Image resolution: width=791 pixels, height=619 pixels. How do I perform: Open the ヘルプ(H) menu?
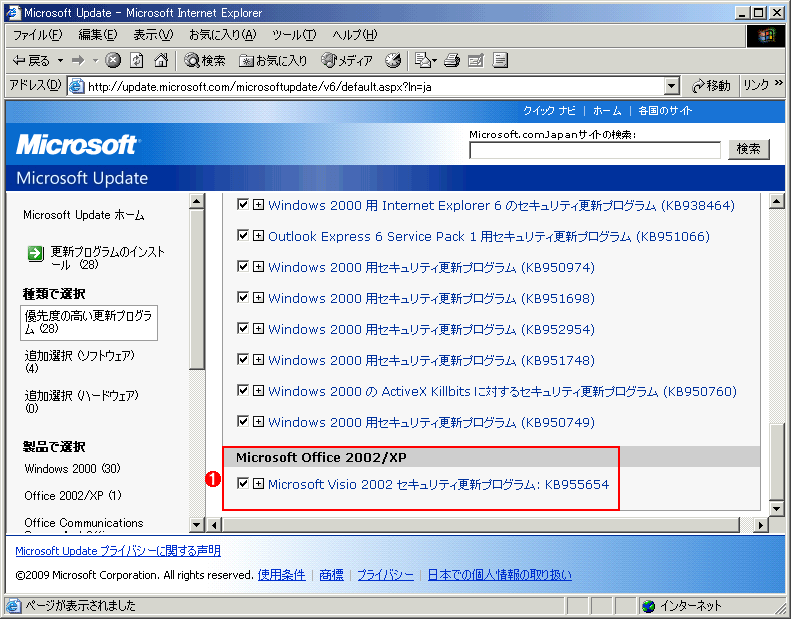click(355, 35)
